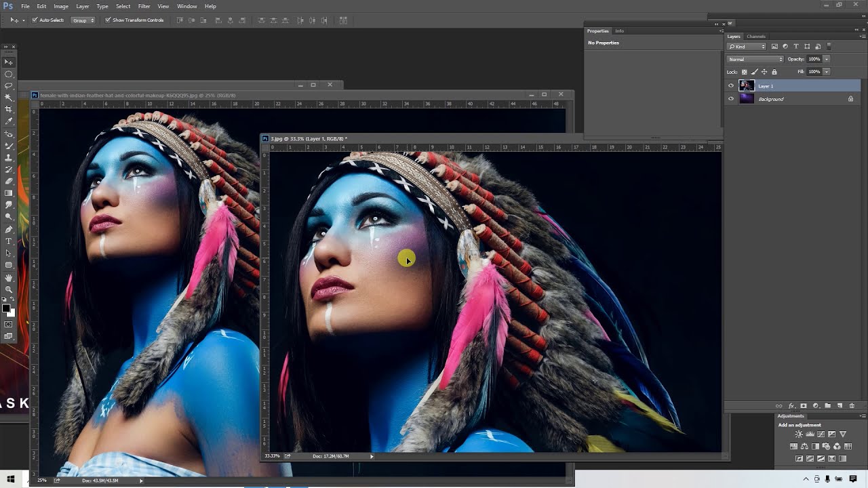Select the Eraser tool
This screenshot has width=868, height=488.
coord(9,181)
